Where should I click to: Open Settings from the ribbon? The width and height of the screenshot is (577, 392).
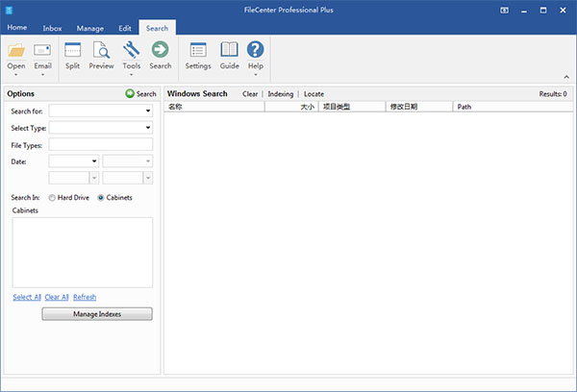[x=198, y=50]
